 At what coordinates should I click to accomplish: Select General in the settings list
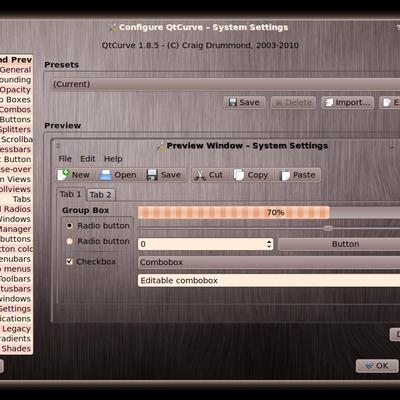tap(16, 70)
